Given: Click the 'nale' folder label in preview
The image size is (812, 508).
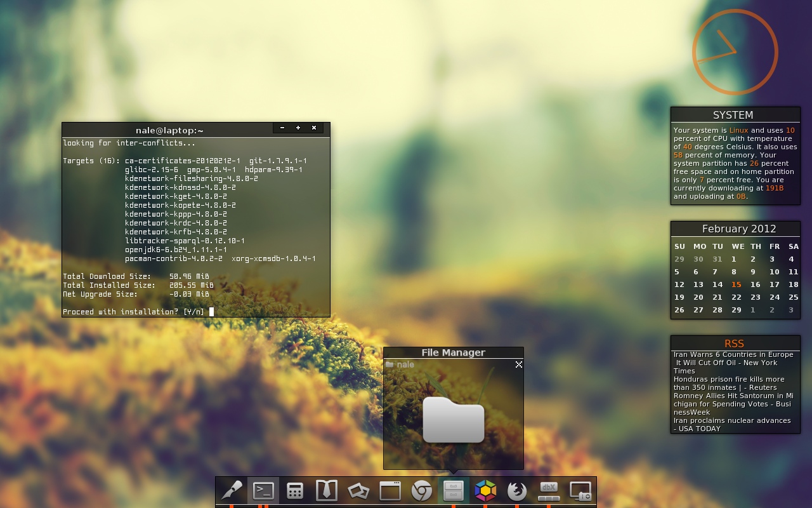Looking at the screenshot, I should pyautogui.click(x=405, y=364).
